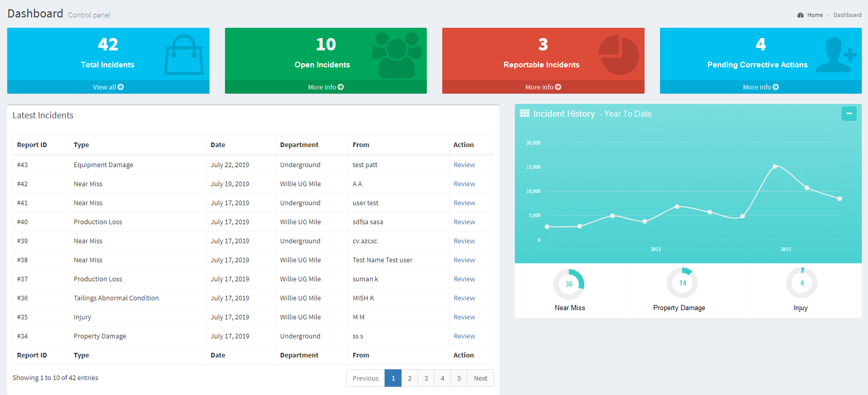Collapse the Incident History panel with minus button
The height and width of the screenshot is (395, 868).
coord(848,114)
